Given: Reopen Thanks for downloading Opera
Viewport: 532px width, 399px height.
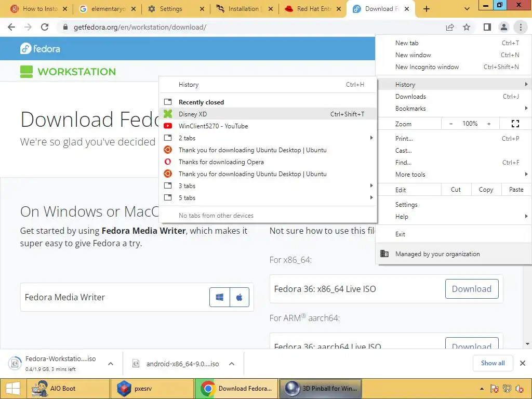Looking at the screenshot, I should point(268,162).
